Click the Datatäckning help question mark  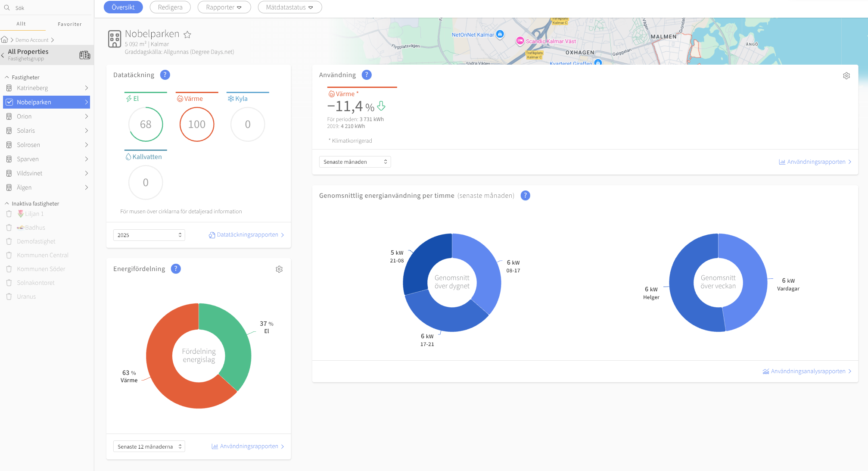pyautogui.click(x=165, y=75)
